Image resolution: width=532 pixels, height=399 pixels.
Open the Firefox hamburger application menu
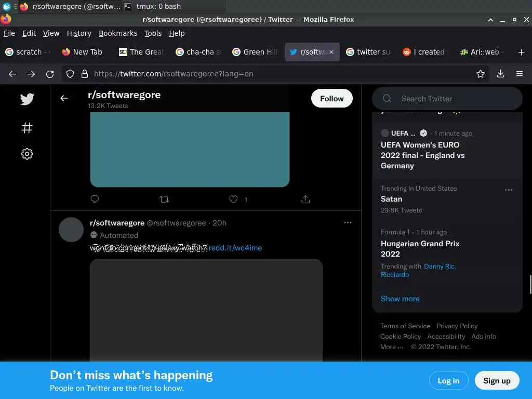click(520, 74)
